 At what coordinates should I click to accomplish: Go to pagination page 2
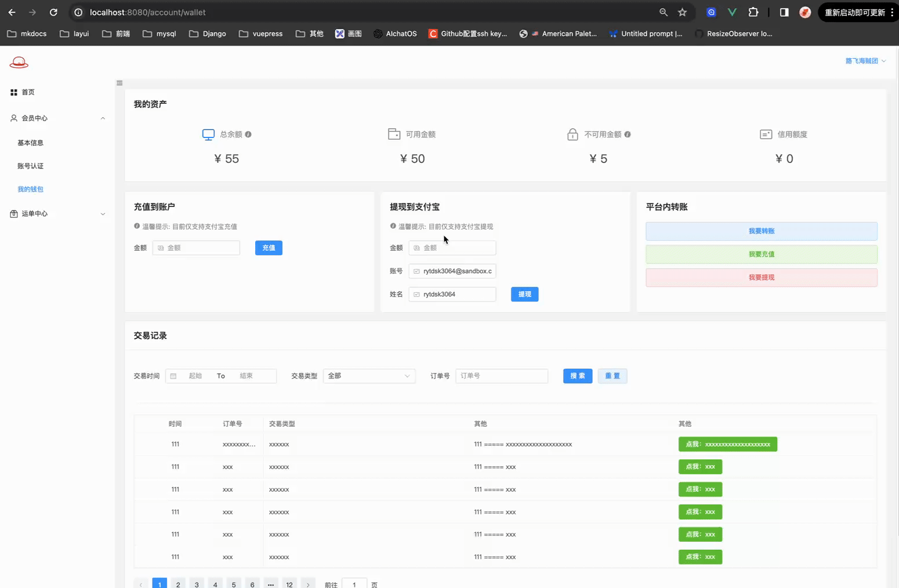(178, 585)
